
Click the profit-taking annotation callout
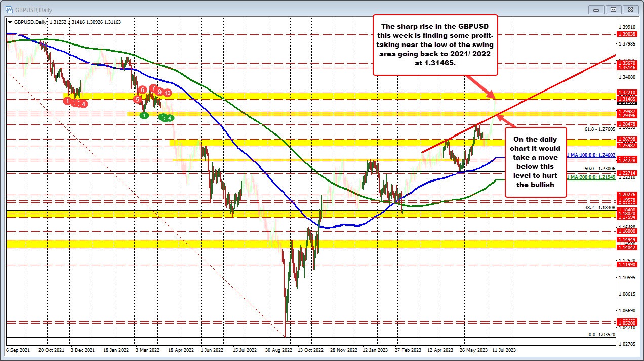pos(435,46)
